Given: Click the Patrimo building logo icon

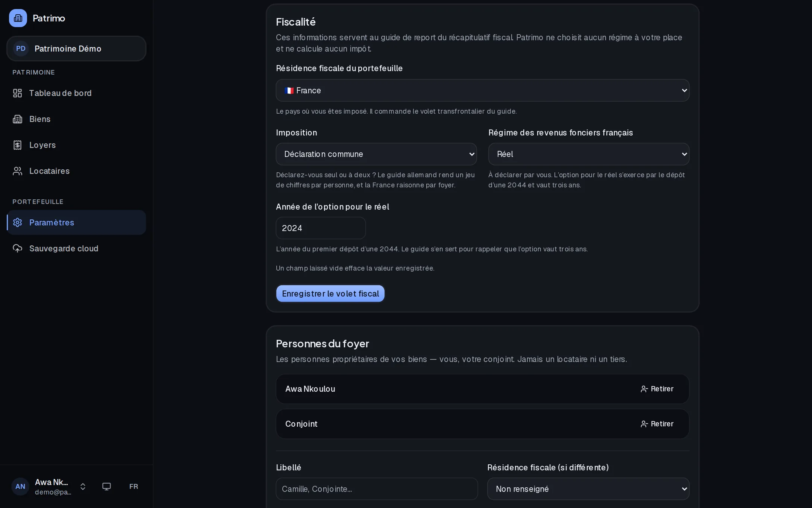Looking at the screenshot, I should pyautogui.click(x=18, y=18).
